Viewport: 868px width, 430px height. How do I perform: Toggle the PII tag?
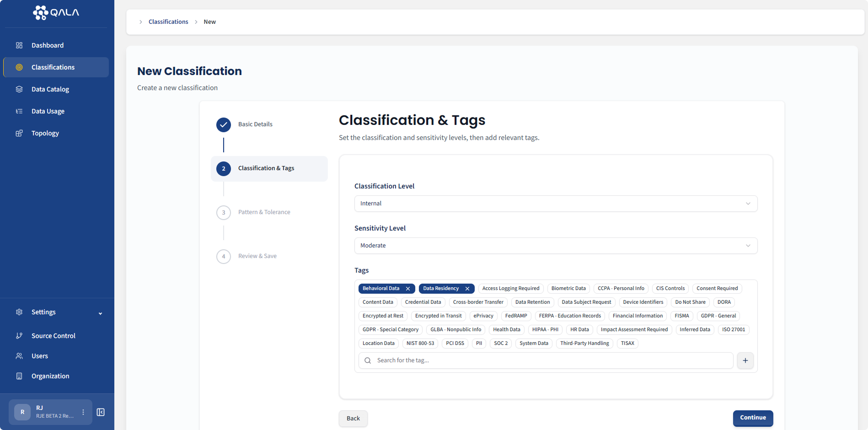click(x=478, y=343)
